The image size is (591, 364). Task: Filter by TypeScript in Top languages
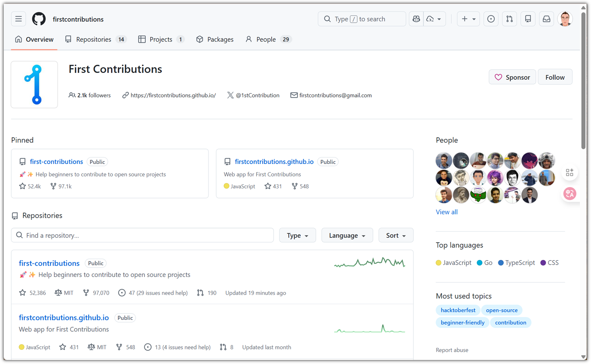pyautogui.click(x=517, y=263)
